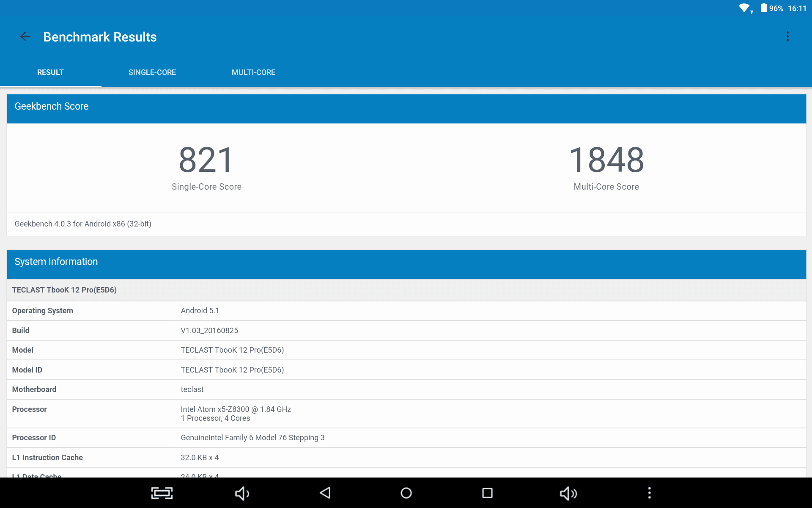Open recent apps with the square button
This screenshot has height=508, width=812.
pyautogui.click(x=487, y=493)
